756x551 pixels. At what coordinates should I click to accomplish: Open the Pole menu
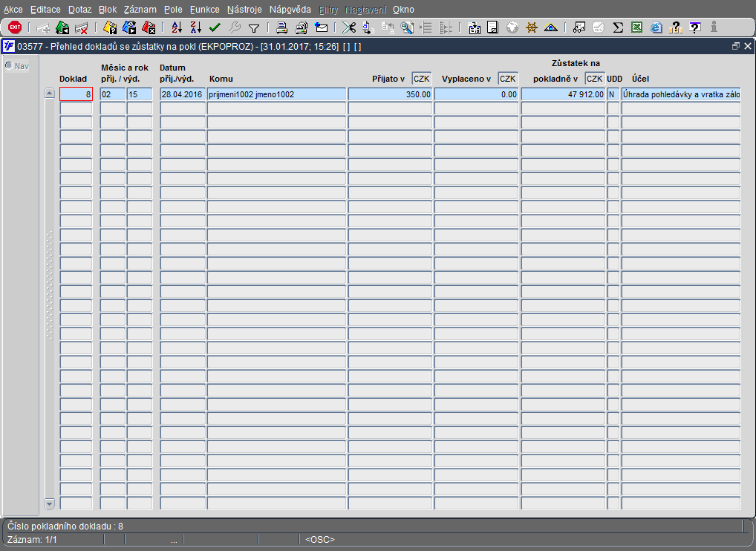(x=173, y=10)
